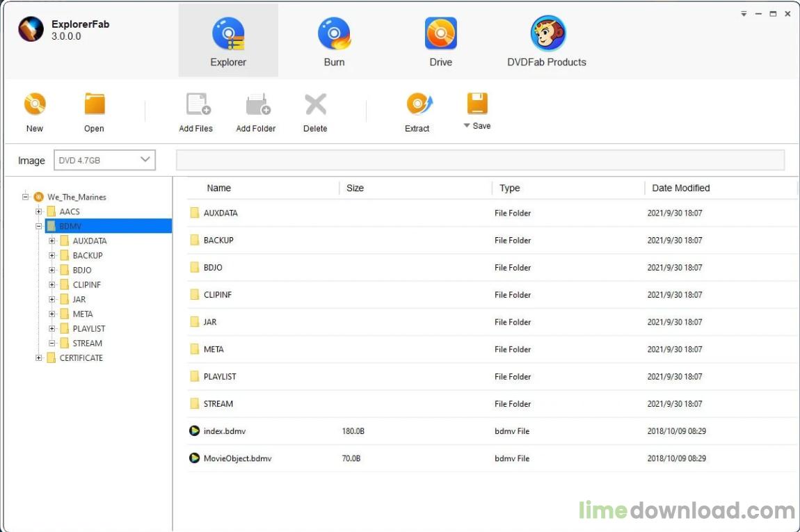This screenshot has height=532, width=800.
Task: Click the 180.0B size value
Action: (353, 431)
